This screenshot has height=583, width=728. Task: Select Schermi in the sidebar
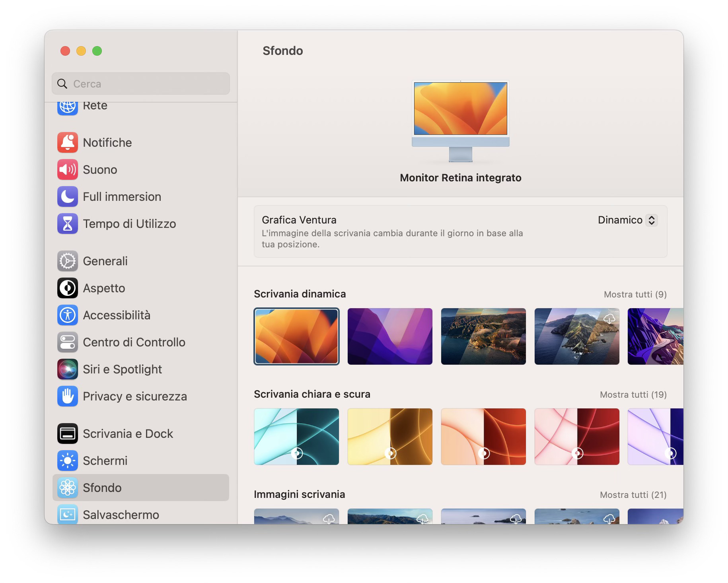tap(141, 461)
